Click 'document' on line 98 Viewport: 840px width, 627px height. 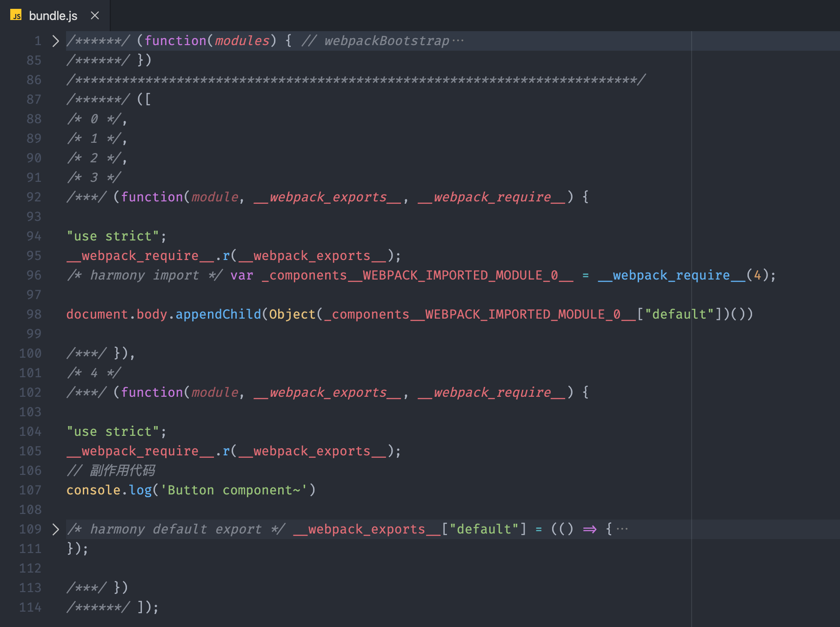tap(97, 314)
